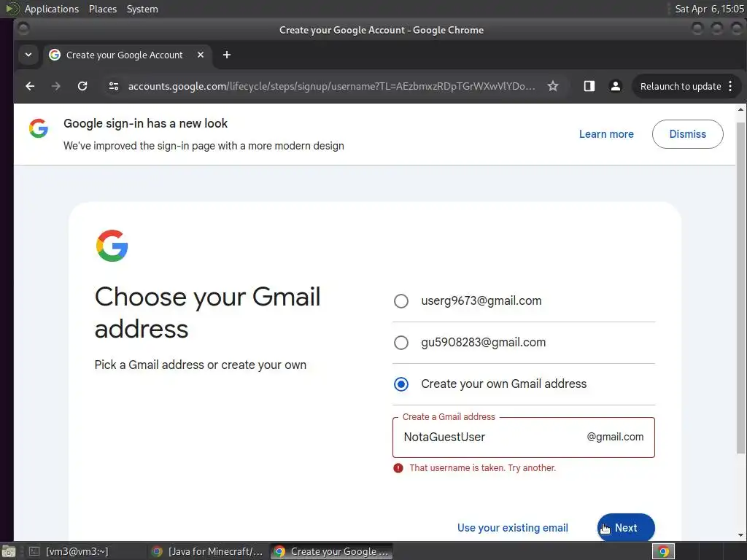The width and height of the screenshot is (747, 560).
Task: Click the Applications menu logo icon
Action: point(12,9)
